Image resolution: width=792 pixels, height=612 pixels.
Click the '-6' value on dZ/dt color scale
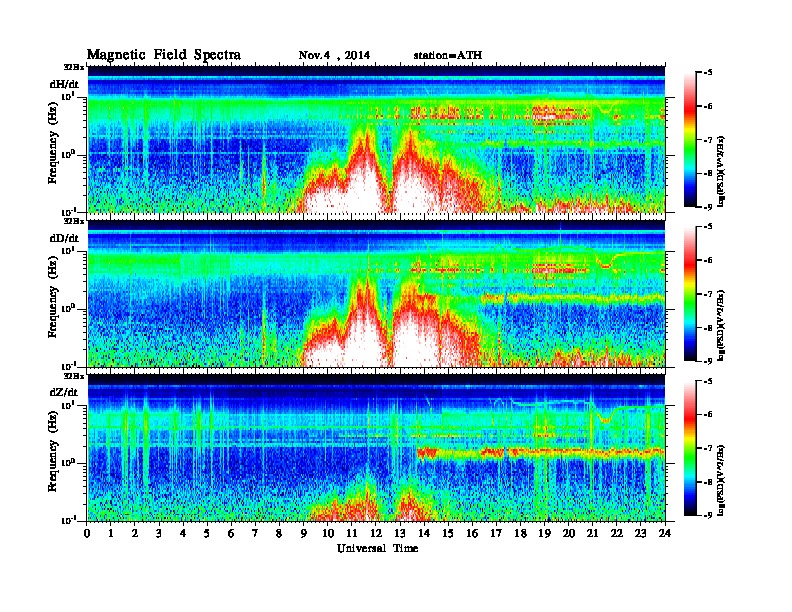tap(707, 415)
